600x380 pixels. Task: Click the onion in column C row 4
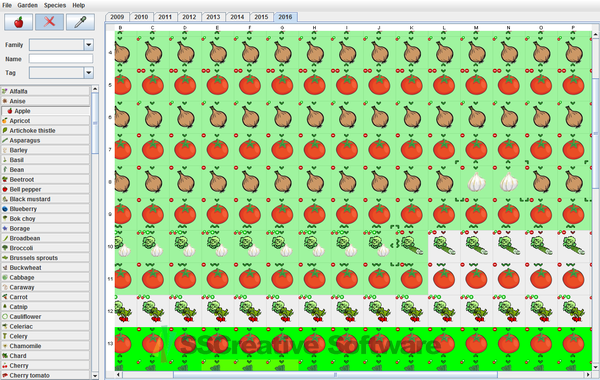[x=153, y=53]
